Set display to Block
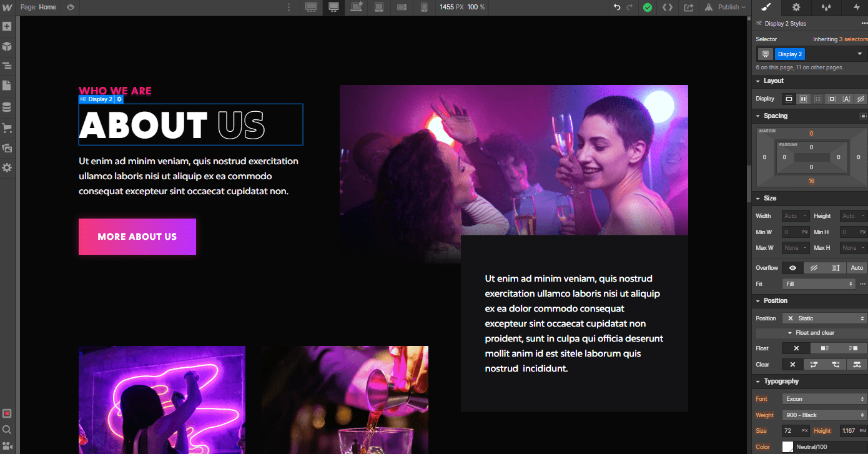The image size is (868, 454). click(x=789, y=99)
